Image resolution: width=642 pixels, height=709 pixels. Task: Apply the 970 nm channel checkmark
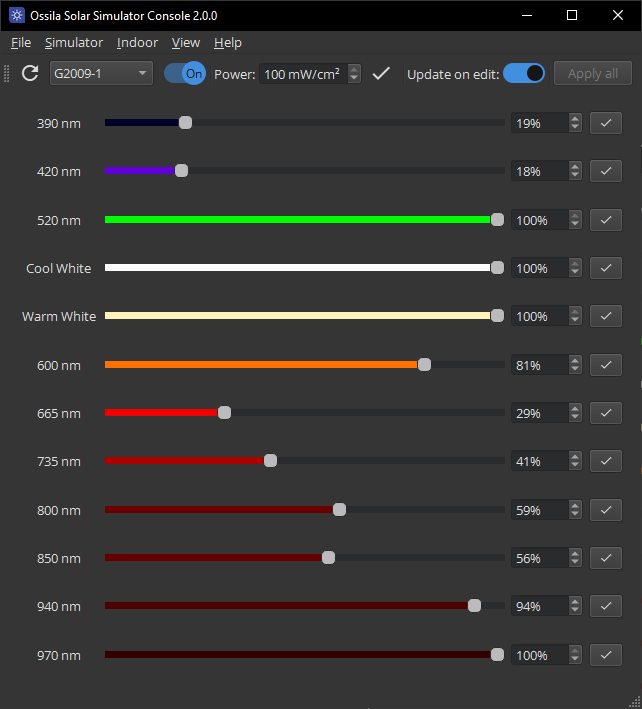[606, 655]
